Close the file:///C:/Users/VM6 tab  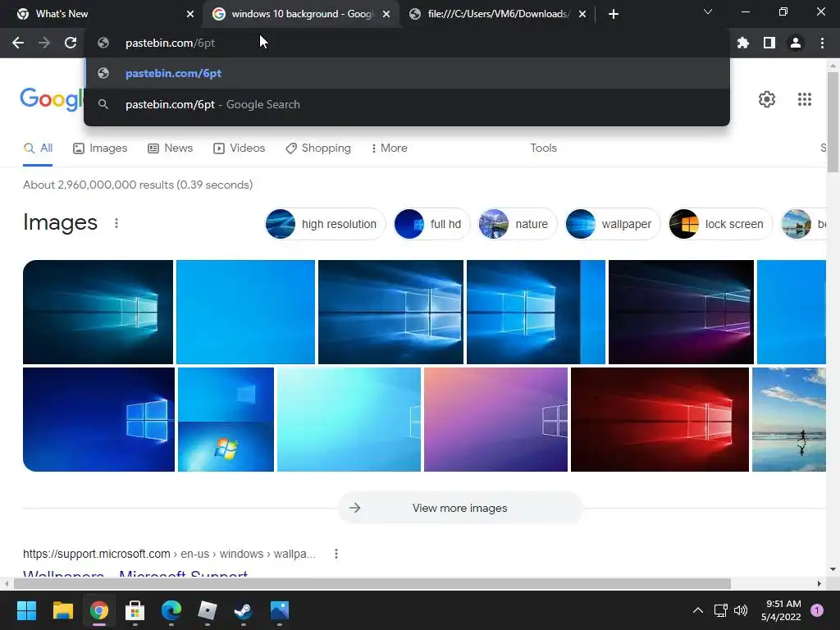point(582,14)
